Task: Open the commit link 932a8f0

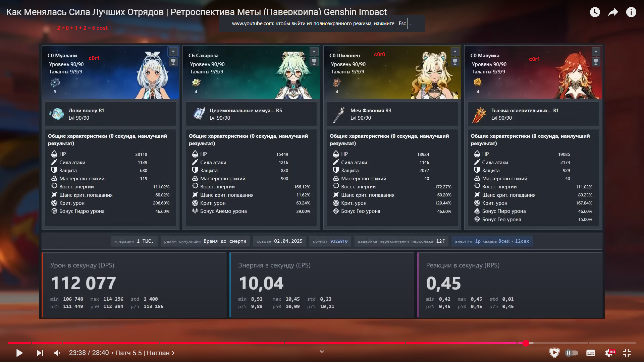Action: point(339,241)
